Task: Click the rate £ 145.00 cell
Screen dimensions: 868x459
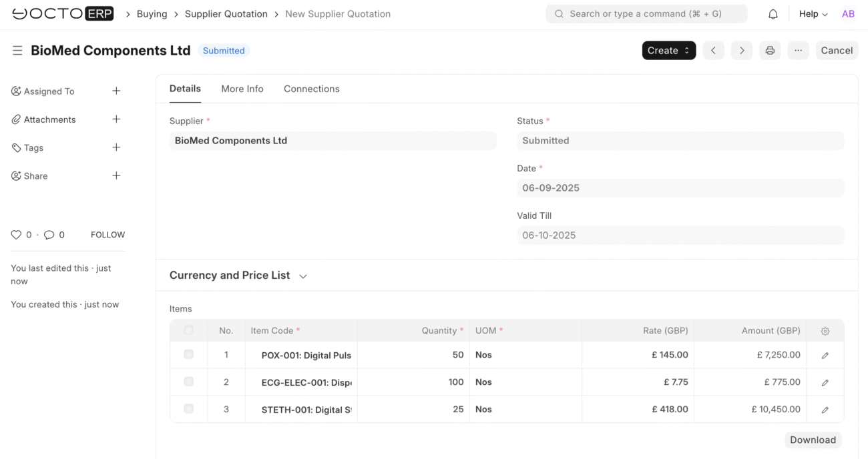Action: pos(638,356)
